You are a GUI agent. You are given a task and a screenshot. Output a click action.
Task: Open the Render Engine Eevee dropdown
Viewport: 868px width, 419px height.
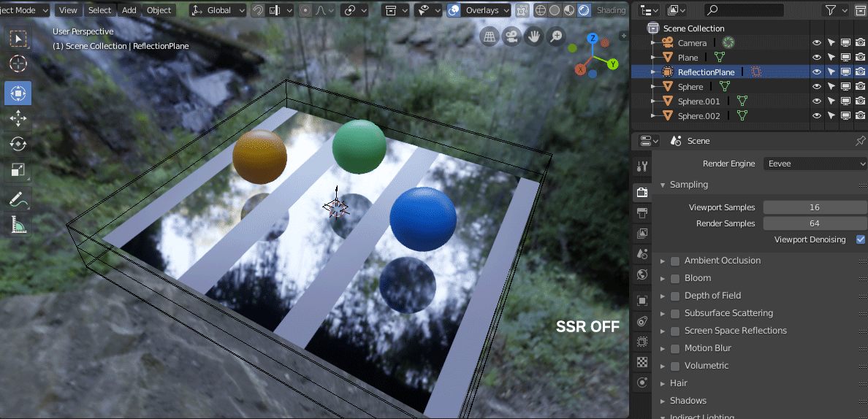[815, 164]
